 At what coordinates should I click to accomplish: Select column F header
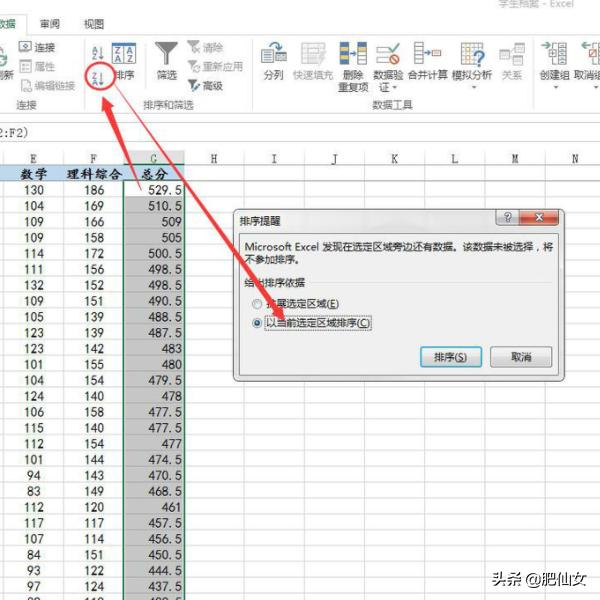click(93, 158)
